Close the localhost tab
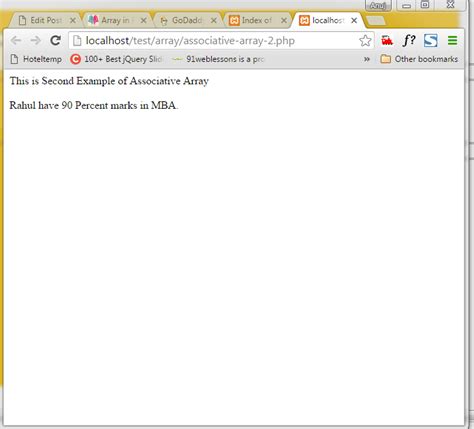The height and width of the screenshot is (429, 474). pos(354,21)
